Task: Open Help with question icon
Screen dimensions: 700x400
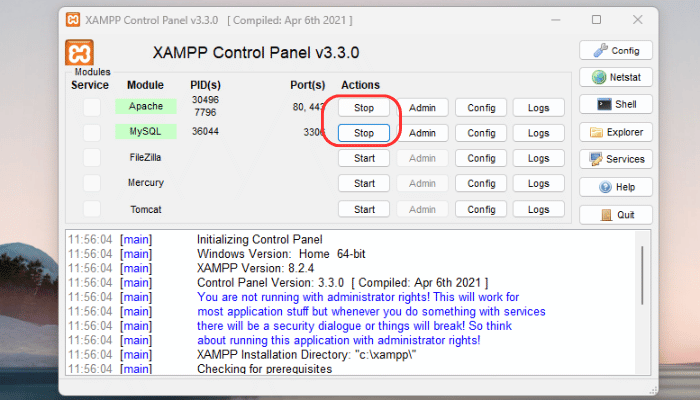Action: [616, 187]
